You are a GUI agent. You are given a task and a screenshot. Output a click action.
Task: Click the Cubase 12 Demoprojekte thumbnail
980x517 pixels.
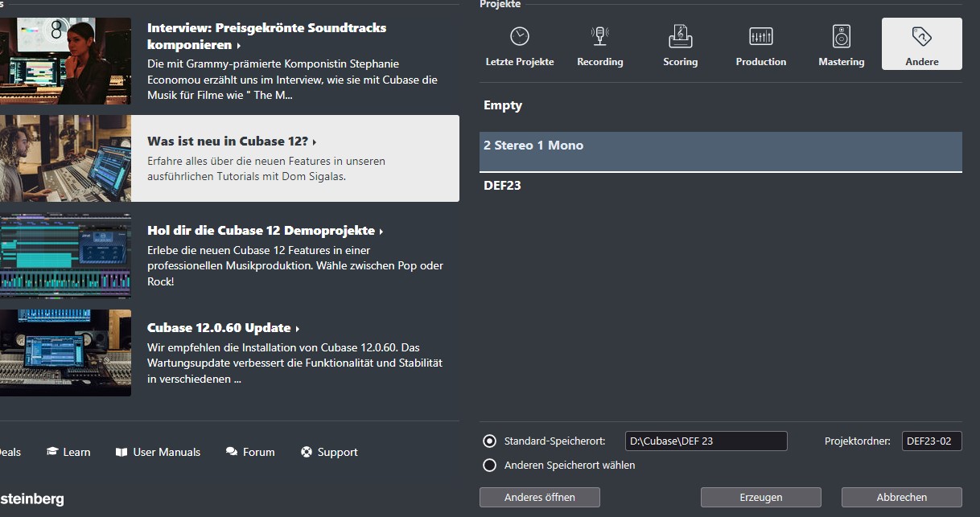(x=65, y=256)
